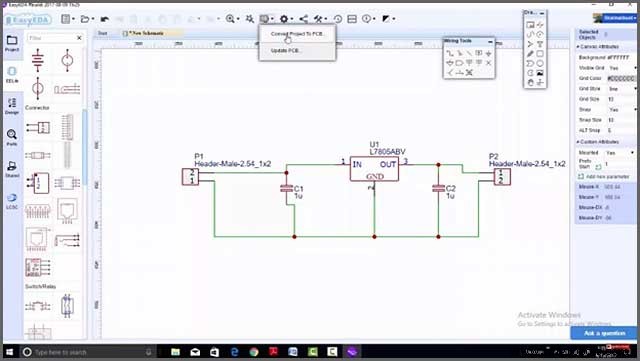640x361 pixels.
Task: Click the Find component binoculars icon
Action: pos(250,19)
